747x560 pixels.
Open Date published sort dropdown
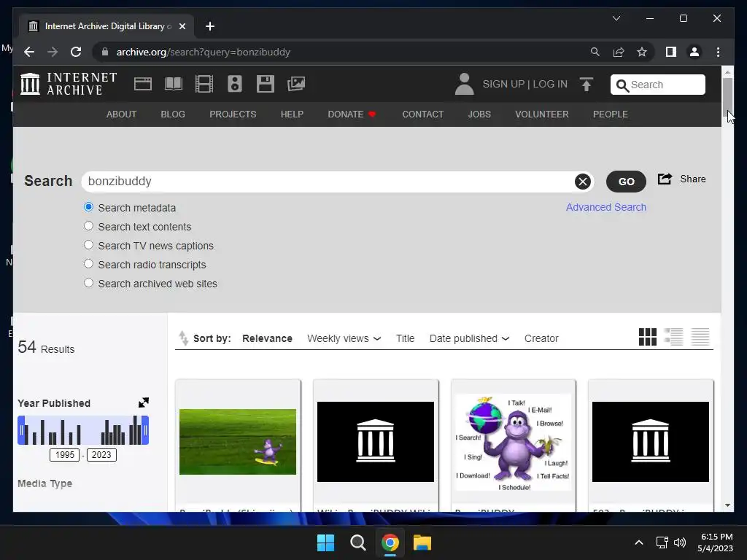tap(469, 338)
